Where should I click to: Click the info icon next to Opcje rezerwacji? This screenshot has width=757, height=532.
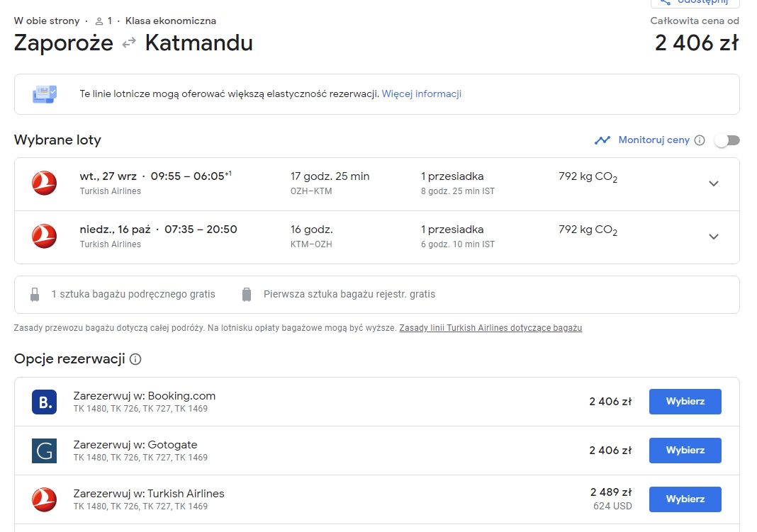click(x=135, y=359)
